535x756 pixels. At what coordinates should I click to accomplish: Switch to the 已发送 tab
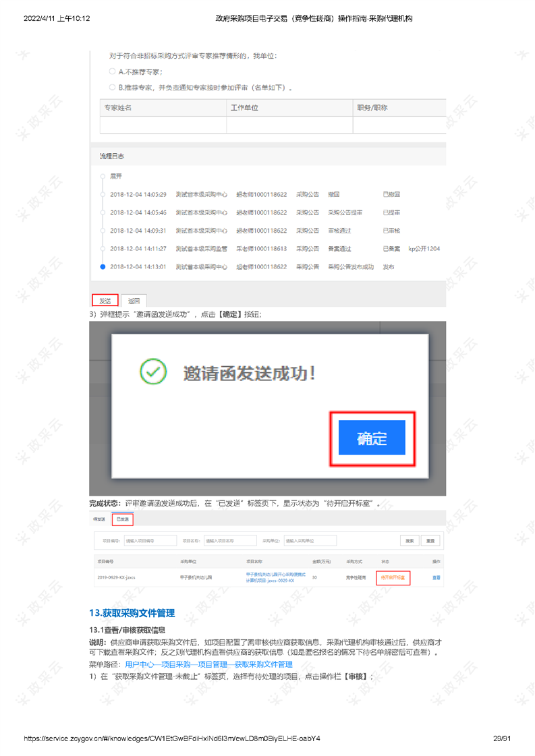pos(123,519)
